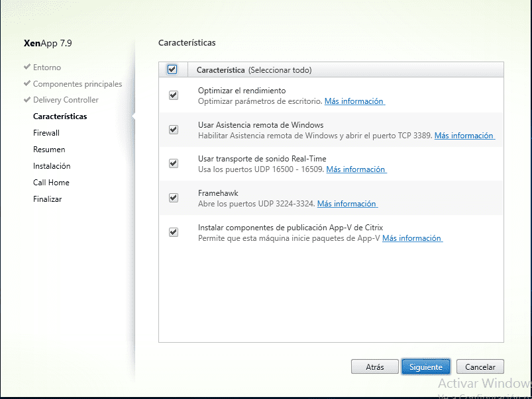Open the Framehawk "Más información" link
Image resolution: width=532 pixels, height=399 pixels.
[346, 204]
